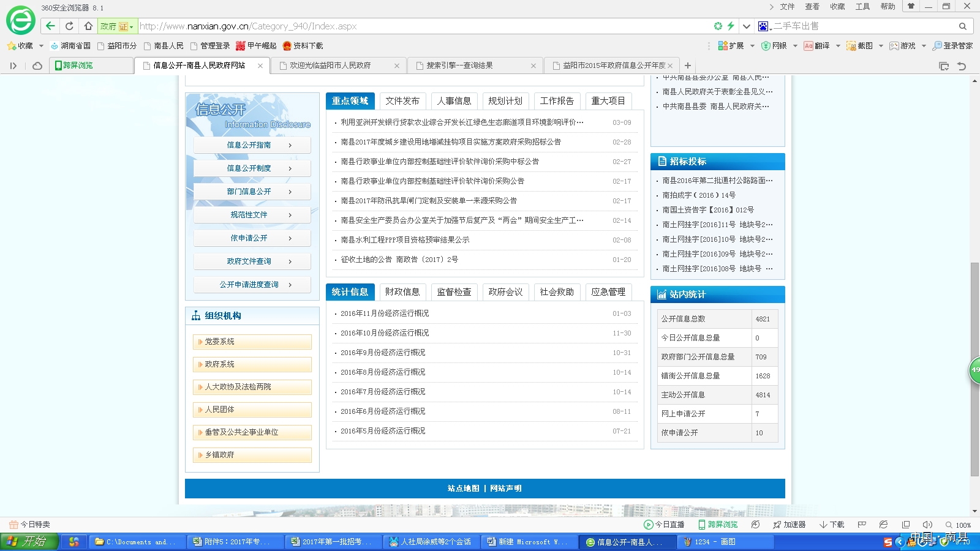Click the magnifier icon in the search box

click(962, 26)
